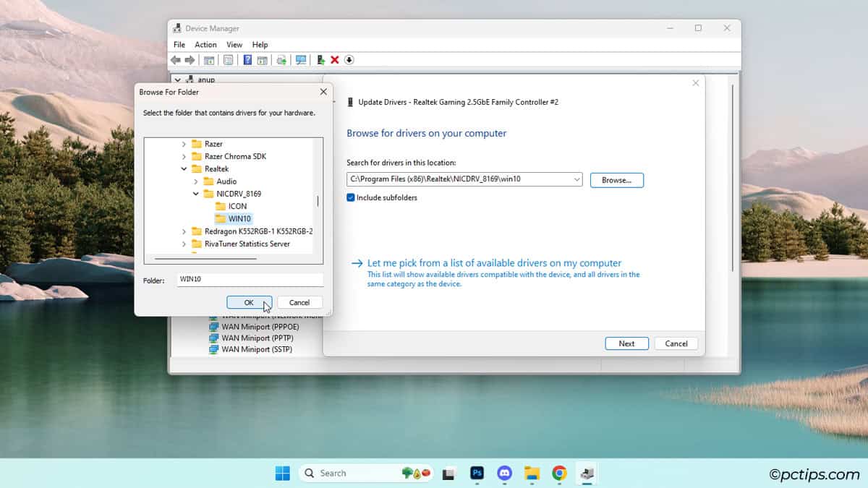
Task: Open the driver location path dropdown
Action: coord(576,179)
